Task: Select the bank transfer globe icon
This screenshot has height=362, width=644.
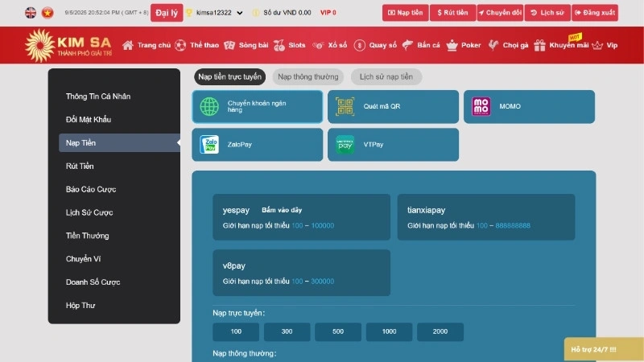Action: pyautogui.click(x=210, y=107)
